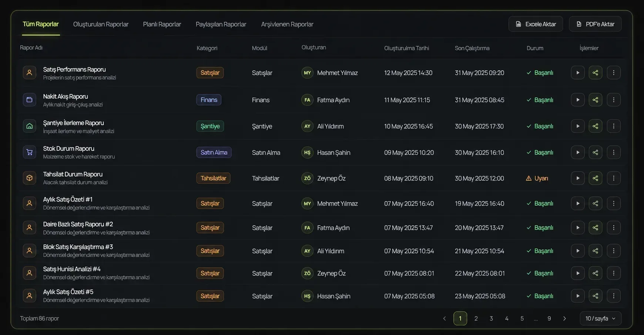Click the Şantiye category tag
The image size is (644, 335).
click(x=210, y=126)
